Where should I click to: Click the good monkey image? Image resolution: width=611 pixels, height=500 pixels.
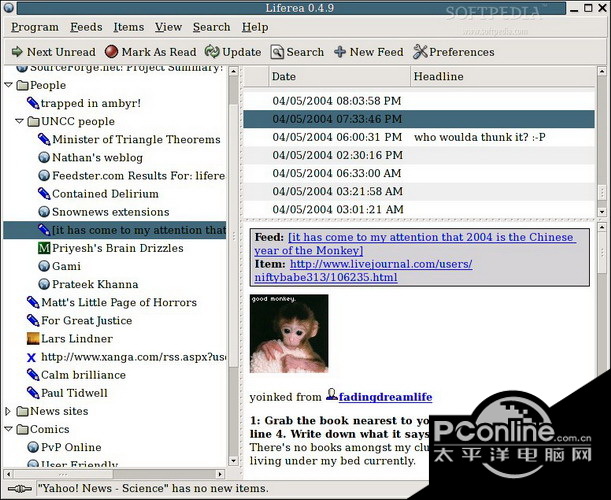coord(289,334)
